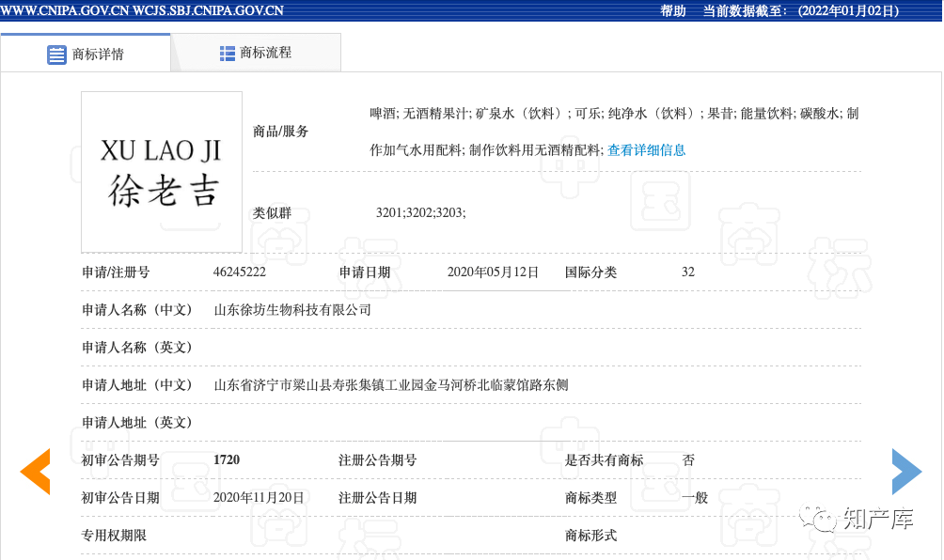Screen dimensions: 944x560
Task: Open the 帮助 help link
Action: [x=671, y=11]
